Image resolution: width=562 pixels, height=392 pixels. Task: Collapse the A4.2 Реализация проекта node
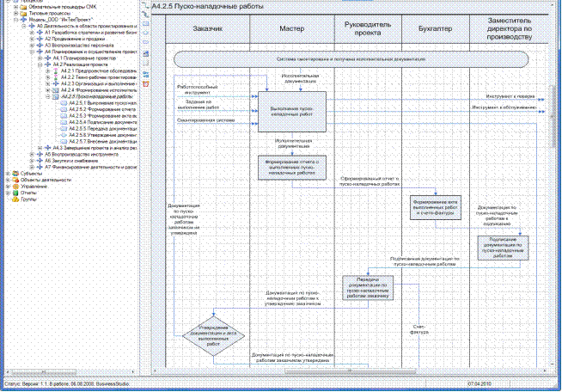39,64
